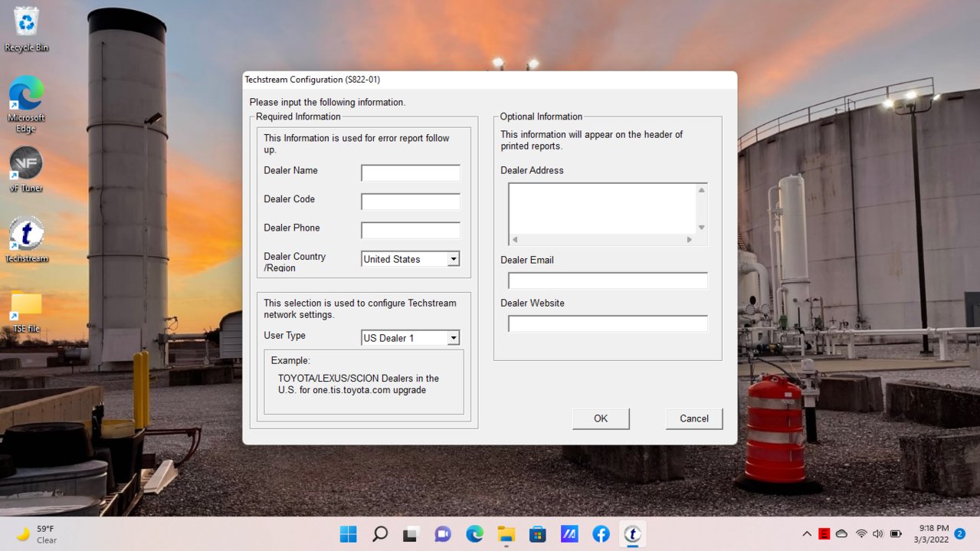This screenshot has width=980, height=551.
Task: Open Facebook from the taskbar
Action: 601,533
